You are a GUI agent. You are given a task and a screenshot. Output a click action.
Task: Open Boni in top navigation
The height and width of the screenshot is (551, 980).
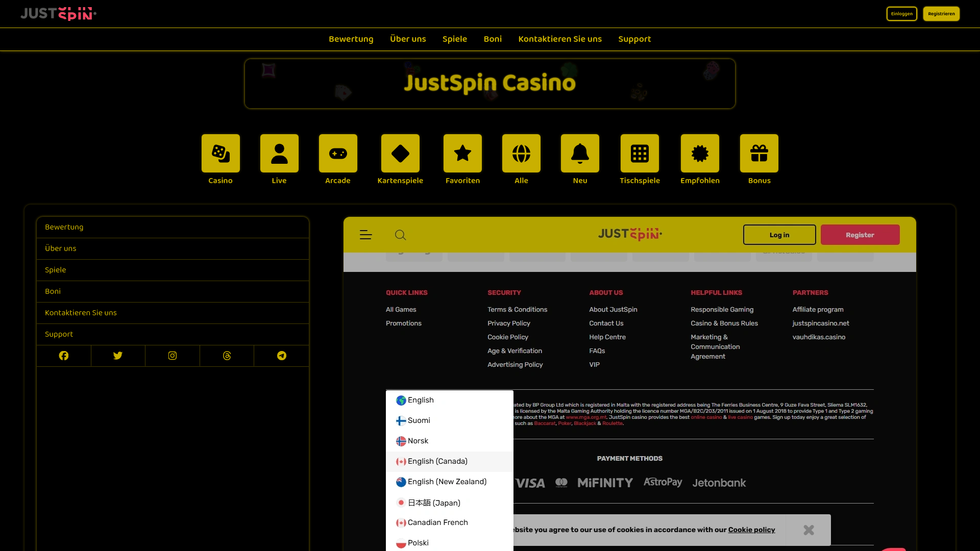(x=493, y=39)
